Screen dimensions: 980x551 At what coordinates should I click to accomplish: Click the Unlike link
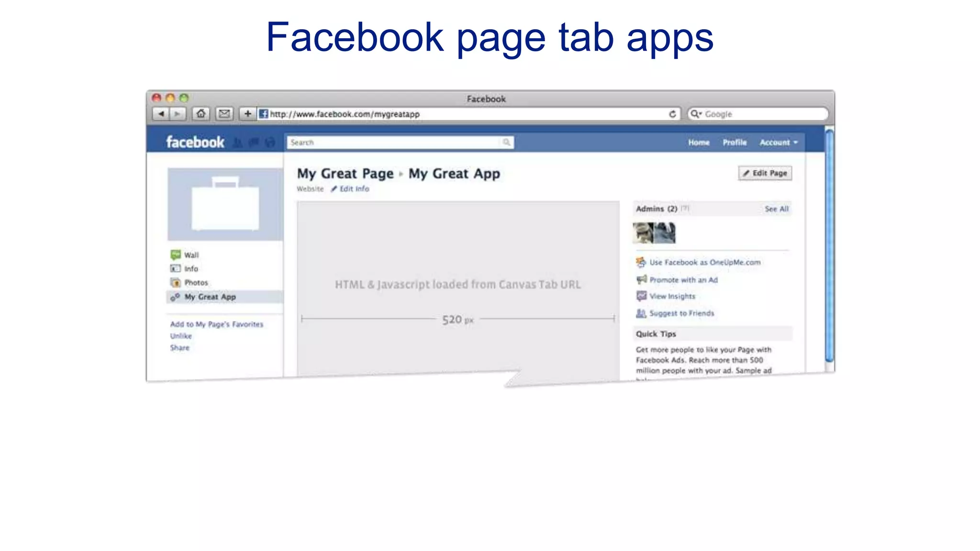tap(181, 336)
